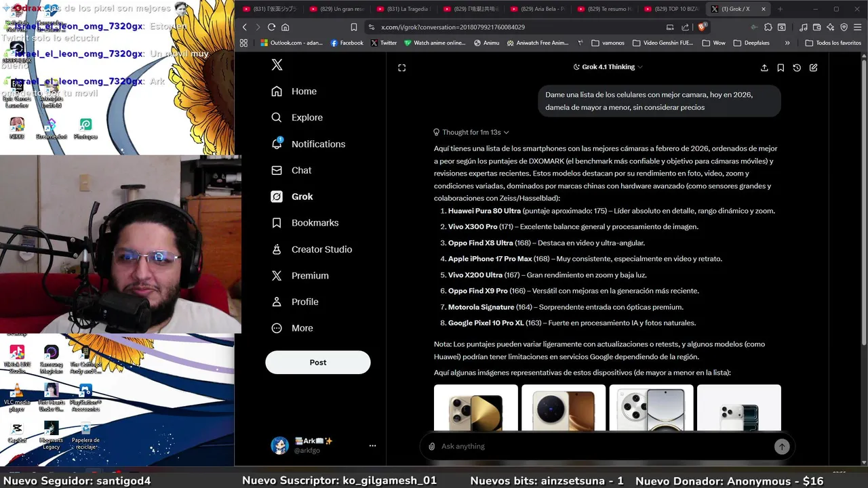Click the bookmark icon left of the address bar
868x488 pixels.
click(353, 27)
